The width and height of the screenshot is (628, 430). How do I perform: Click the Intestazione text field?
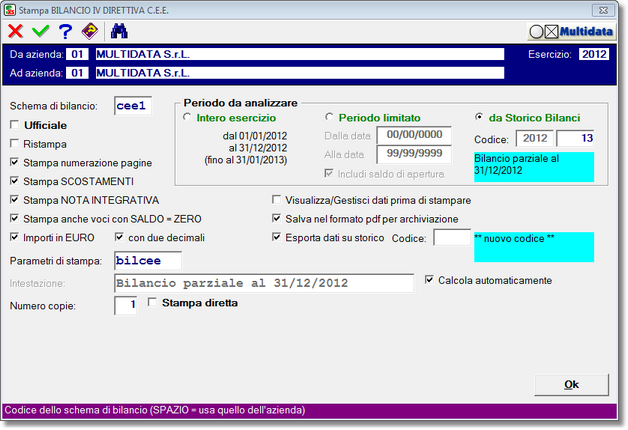264,283
